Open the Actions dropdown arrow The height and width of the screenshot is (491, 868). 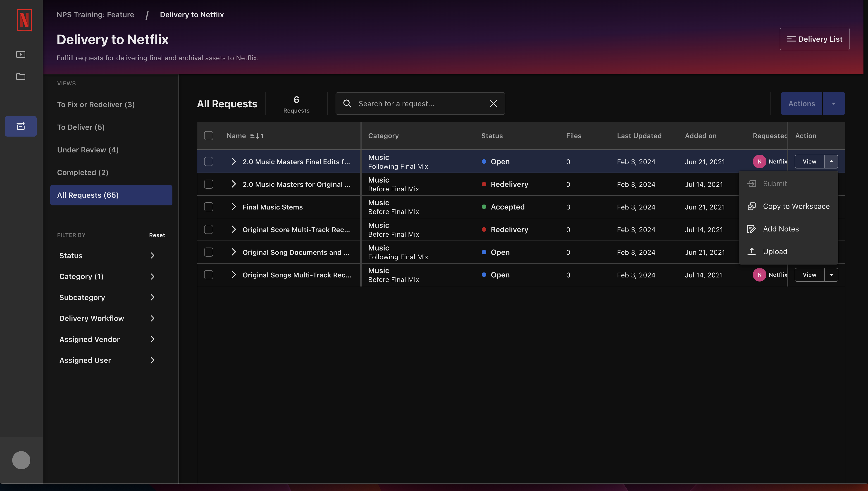834,103
